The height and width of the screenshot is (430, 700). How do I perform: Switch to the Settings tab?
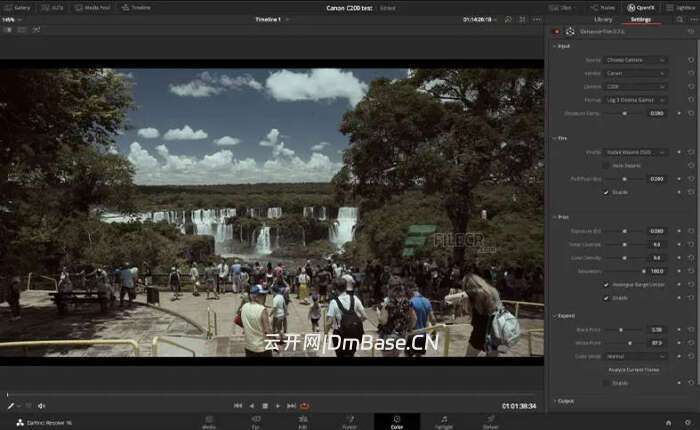tap(641, 20)
